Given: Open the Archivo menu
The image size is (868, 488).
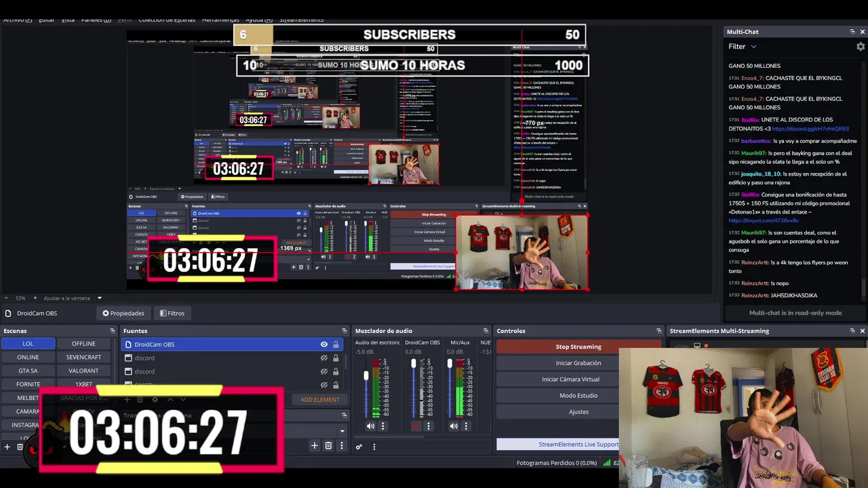Looking at the screenshot, I should coord(18,20).
